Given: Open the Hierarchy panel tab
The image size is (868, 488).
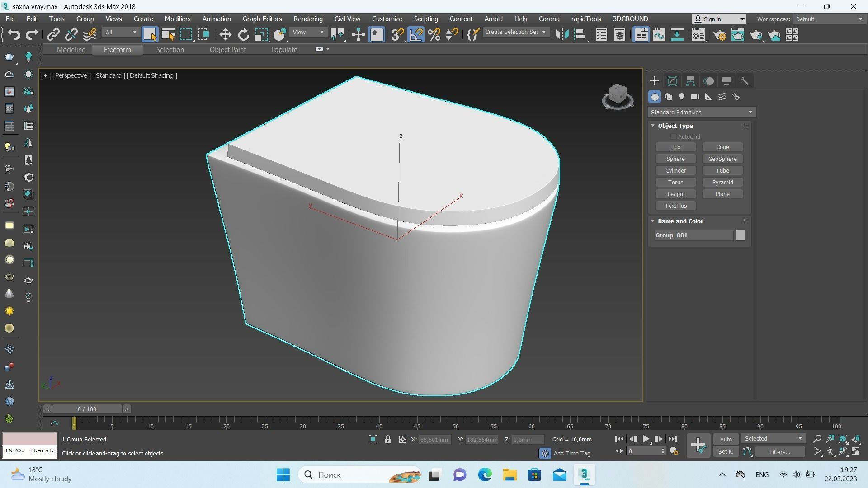Looking at the screenshot, I should [690, 81].
